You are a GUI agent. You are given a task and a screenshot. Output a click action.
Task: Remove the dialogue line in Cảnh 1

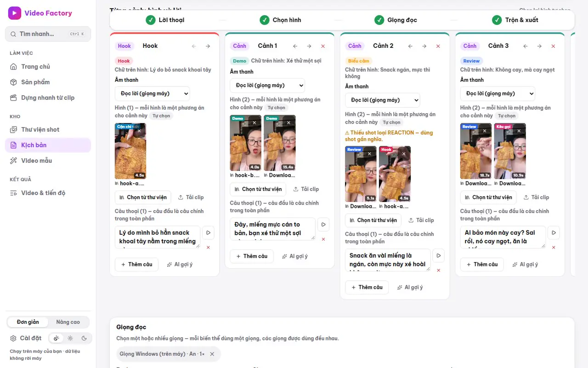323,239
